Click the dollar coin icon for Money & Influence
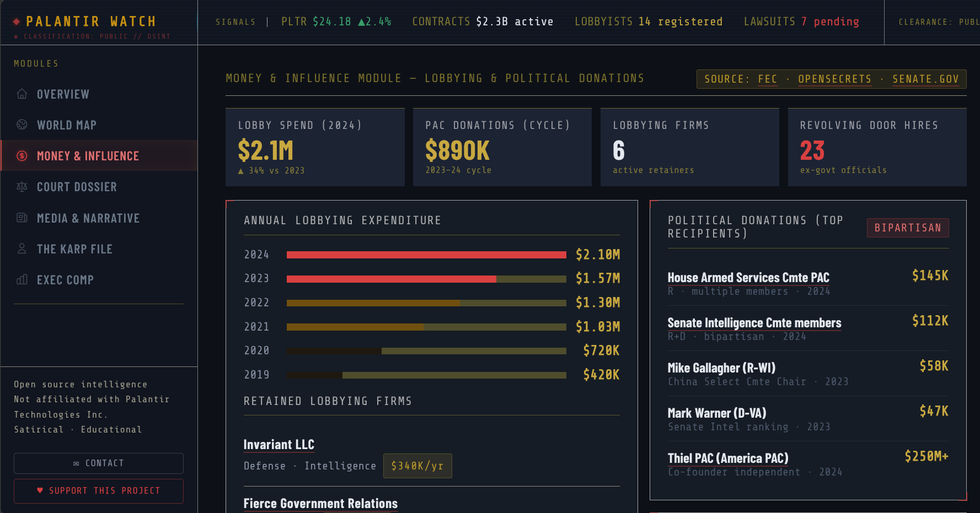 [x=22, y=156]
